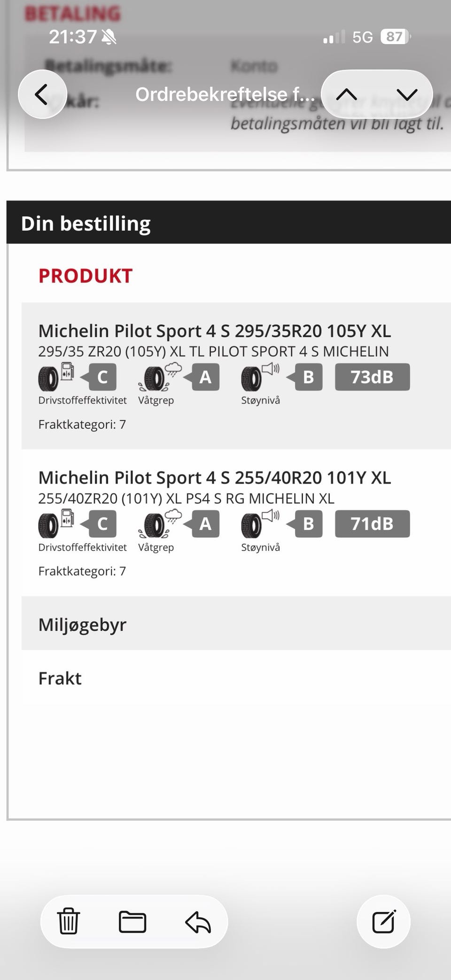Move email using folder icon
451x980 pixels.
coord(132,921)
